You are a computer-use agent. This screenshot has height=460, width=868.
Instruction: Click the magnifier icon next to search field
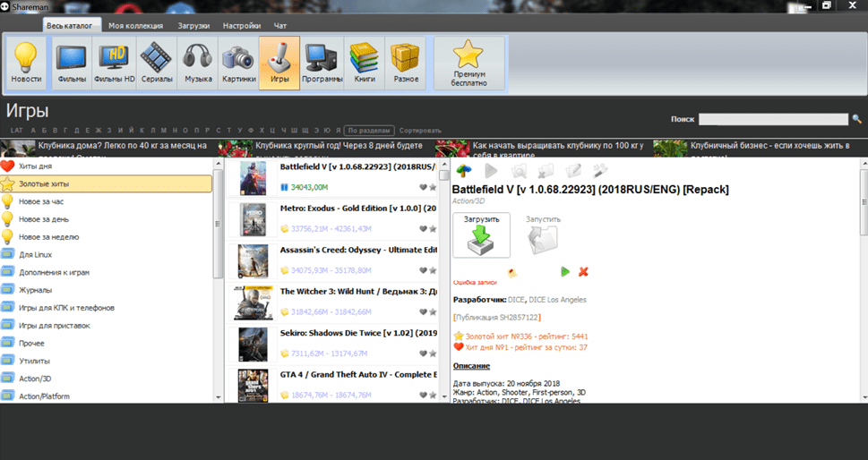856,119
